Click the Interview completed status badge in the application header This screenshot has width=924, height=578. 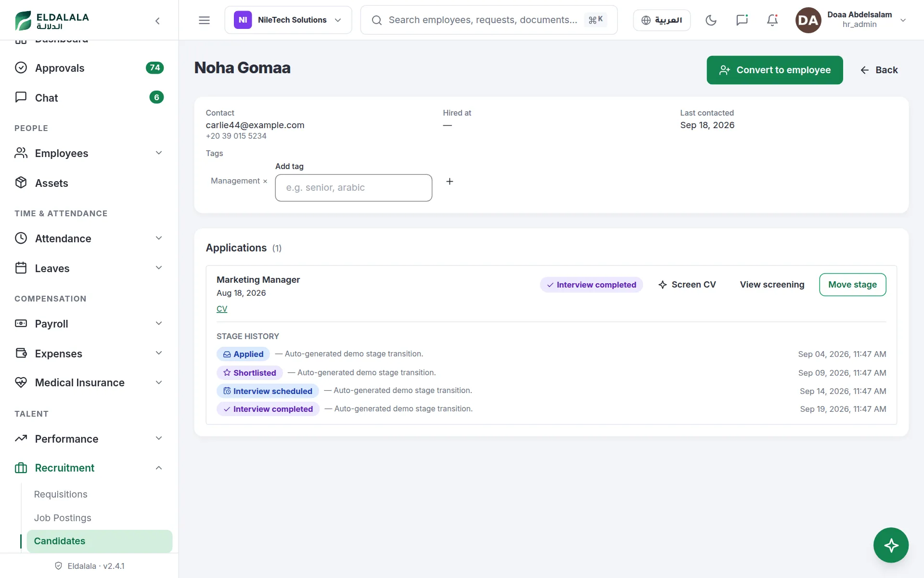tap(591, 285)
